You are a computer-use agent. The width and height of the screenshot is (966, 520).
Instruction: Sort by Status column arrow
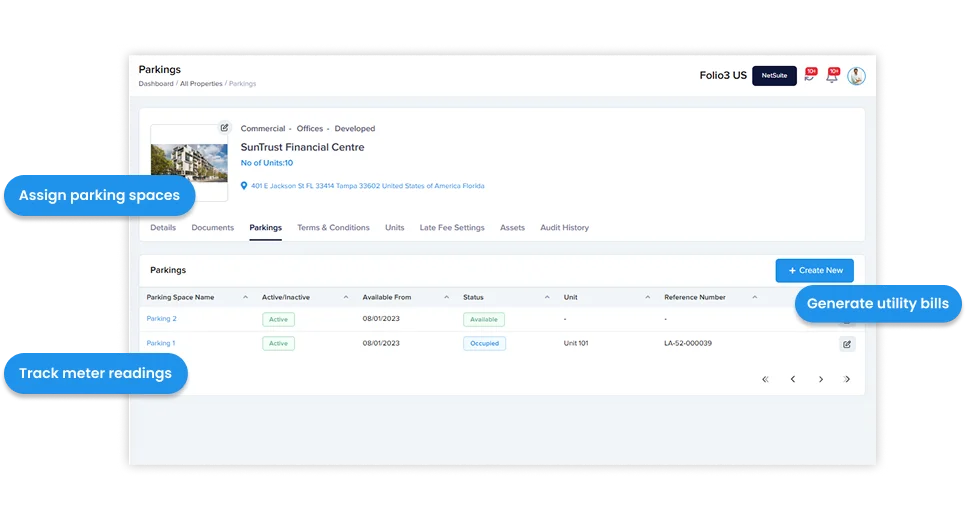click(547, 297)
